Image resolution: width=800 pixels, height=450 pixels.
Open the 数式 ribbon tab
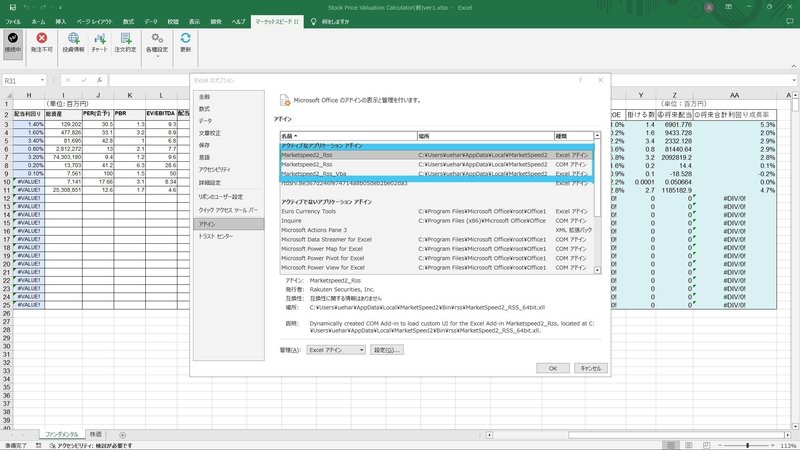coord(128,21)
